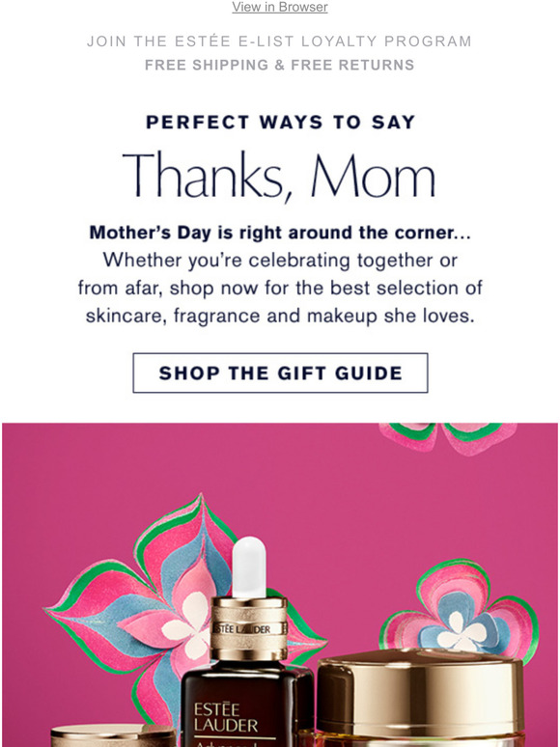Click the small gold jar lid at bottom left

[113, 736]
